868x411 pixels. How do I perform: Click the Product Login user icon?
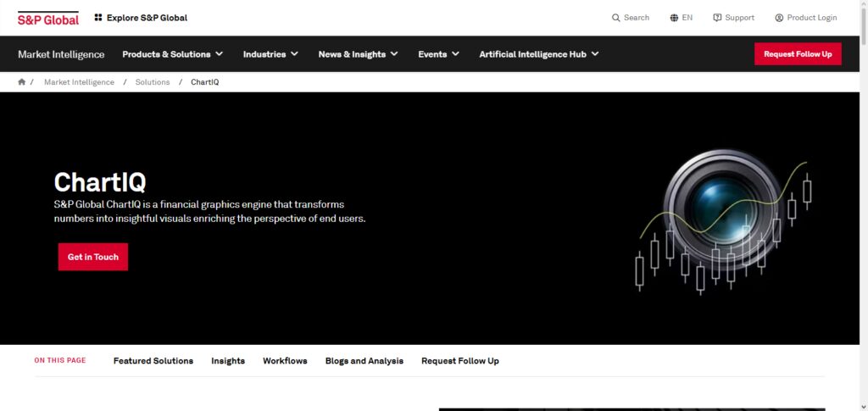[x=779, y=18]
